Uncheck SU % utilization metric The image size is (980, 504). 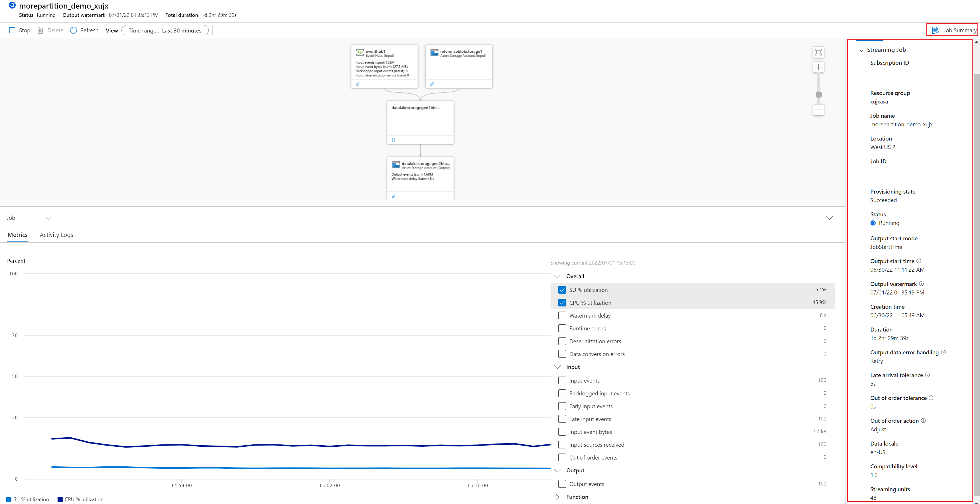[562, 290]
